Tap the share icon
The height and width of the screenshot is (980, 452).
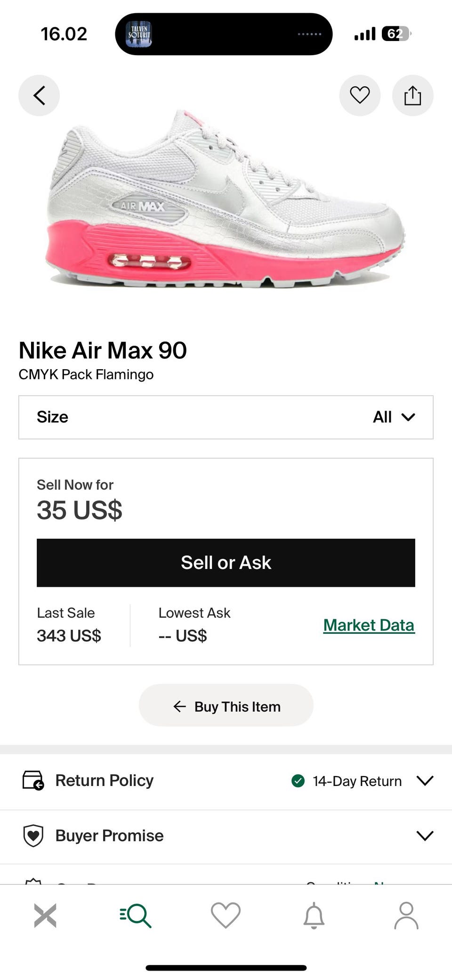pyautogui.click(x=412, y=96)
